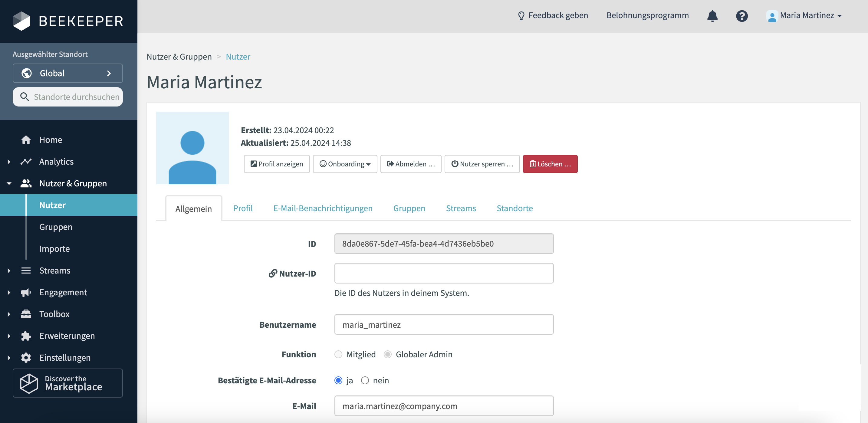868x423 pixels.
Task: Click the Benutzername field with maria_martinez
Action: (x=444, y=324)
